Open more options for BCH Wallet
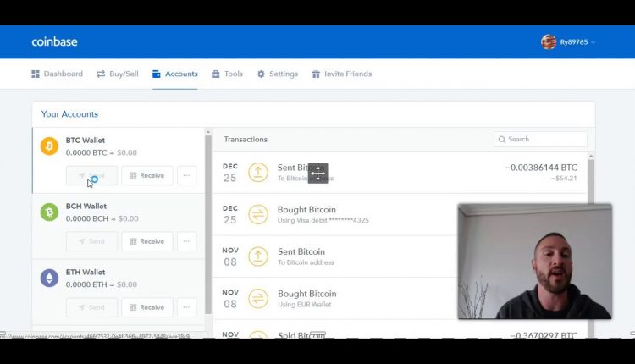 (x=187, y=241)
